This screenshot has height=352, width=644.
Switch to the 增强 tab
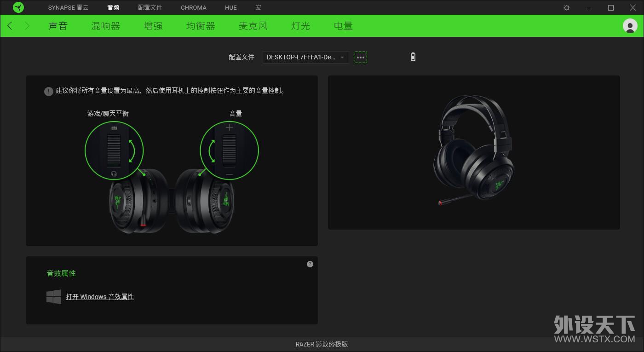[153, 26]
